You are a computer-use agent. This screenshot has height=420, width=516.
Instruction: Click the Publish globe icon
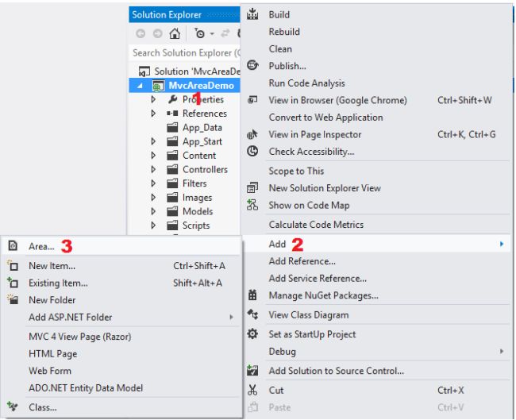pyautogui.click(x=252, y=66)
